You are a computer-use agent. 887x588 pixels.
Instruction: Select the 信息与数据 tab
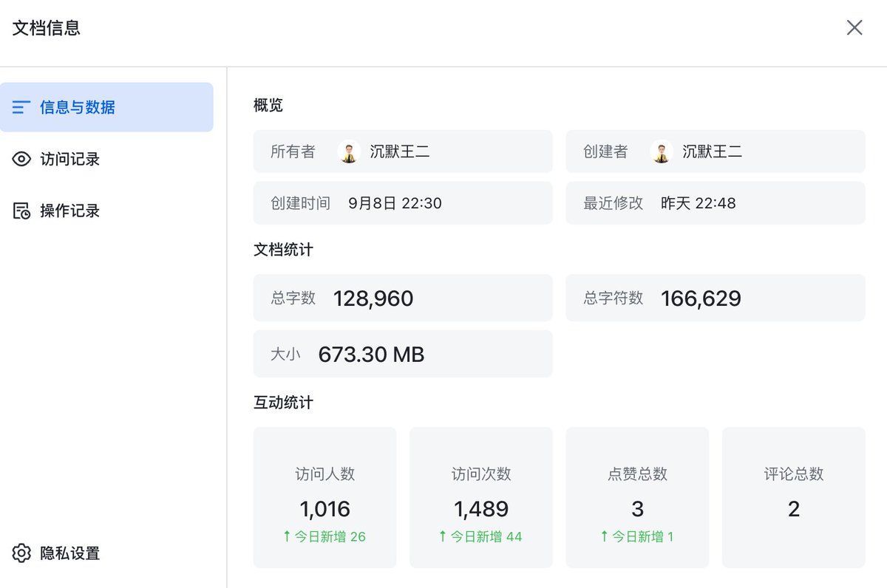[x=106, y=107]
